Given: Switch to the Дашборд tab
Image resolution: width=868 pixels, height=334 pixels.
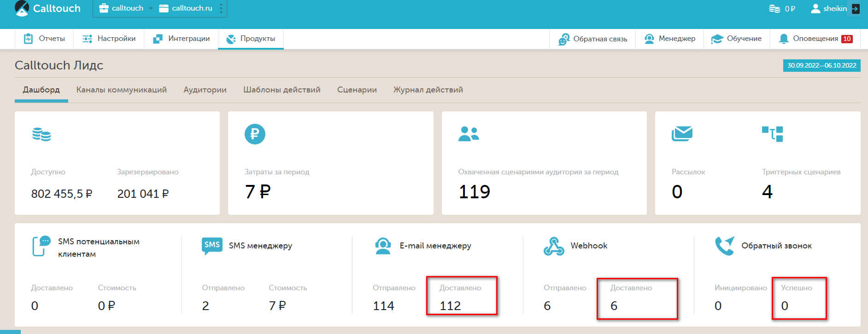Looking at the screenshot, I should click(x=41, y=90).
